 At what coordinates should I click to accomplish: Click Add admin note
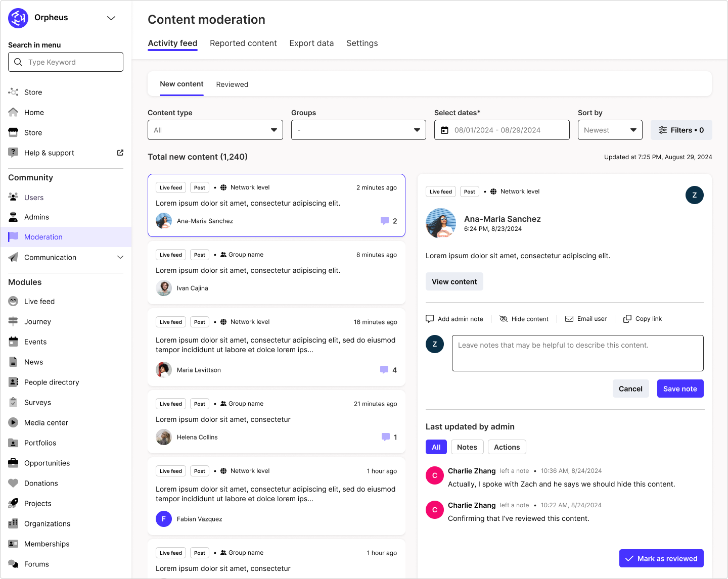[454, 319]
